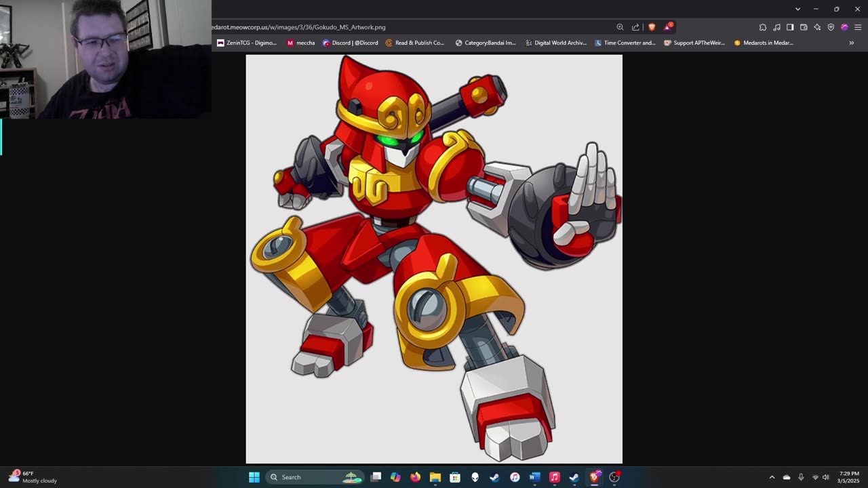Open the ZeninTCG - Digimo... bookmark

click(247, 43)
